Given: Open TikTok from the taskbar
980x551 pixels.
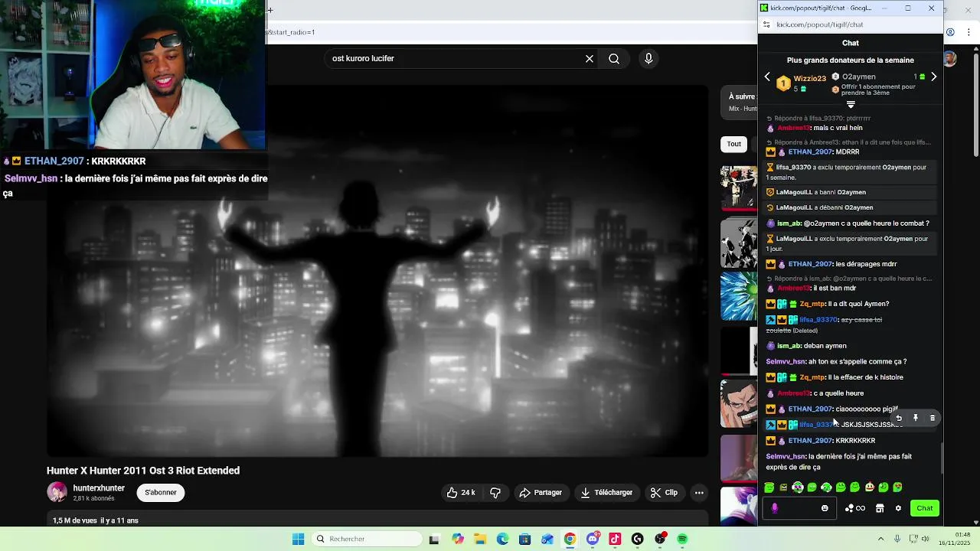Looking at the screenshot, I should (x=615, y=540).
